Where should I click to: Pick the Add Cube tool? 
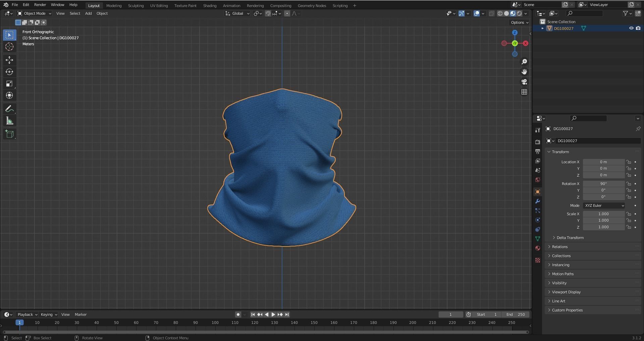pyautogui.click(x=9, y=134)
